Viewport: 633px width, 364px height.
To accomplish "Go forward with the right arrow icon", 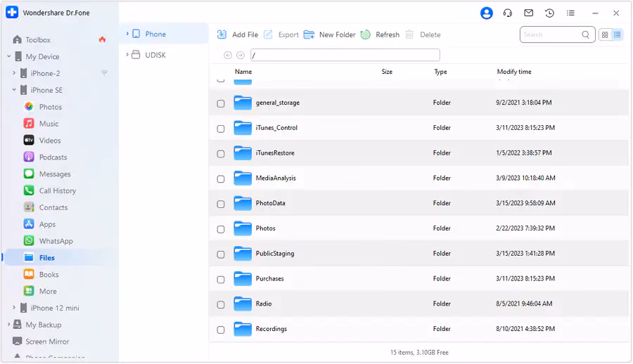I will click(241, 55).
